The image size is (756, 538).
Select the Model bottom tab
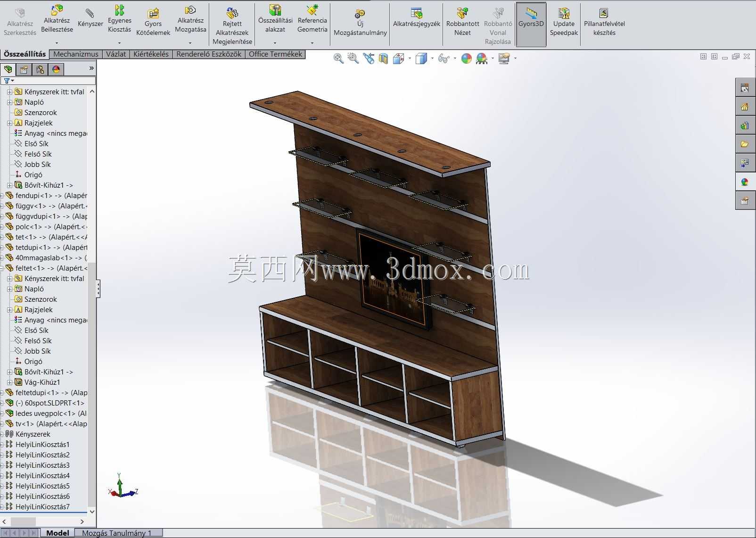tap(58, 533)
